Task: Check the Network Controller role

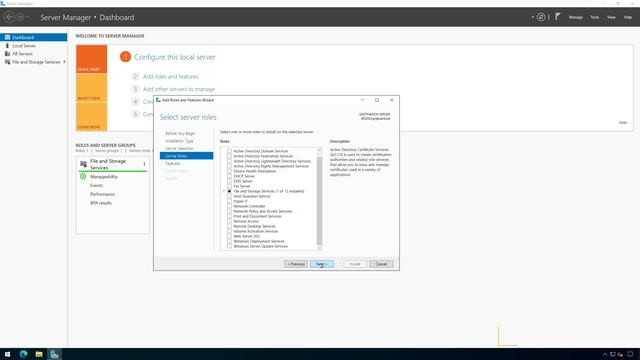Action: (229, 206)
